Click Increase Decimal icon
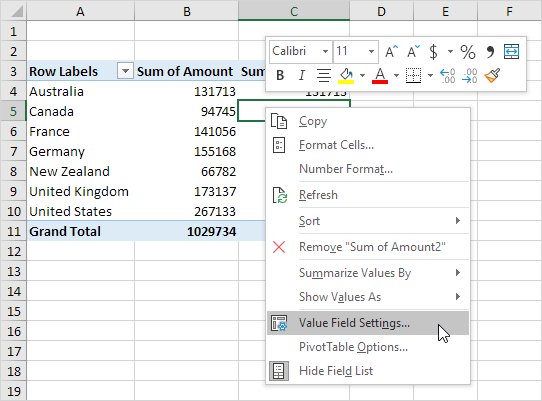Viewport: 542px width, 401px height. coord(448,75)
